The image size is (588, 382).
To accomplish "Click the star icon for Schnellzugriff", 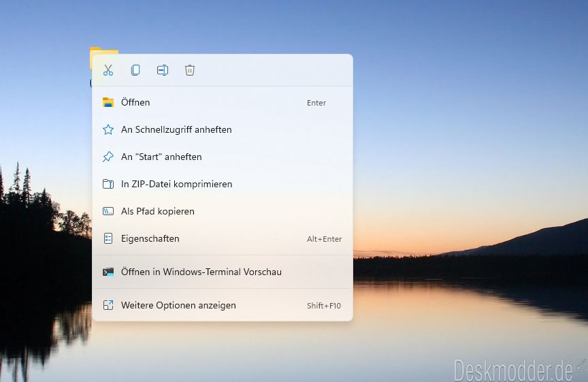I will tap(108, 129).
